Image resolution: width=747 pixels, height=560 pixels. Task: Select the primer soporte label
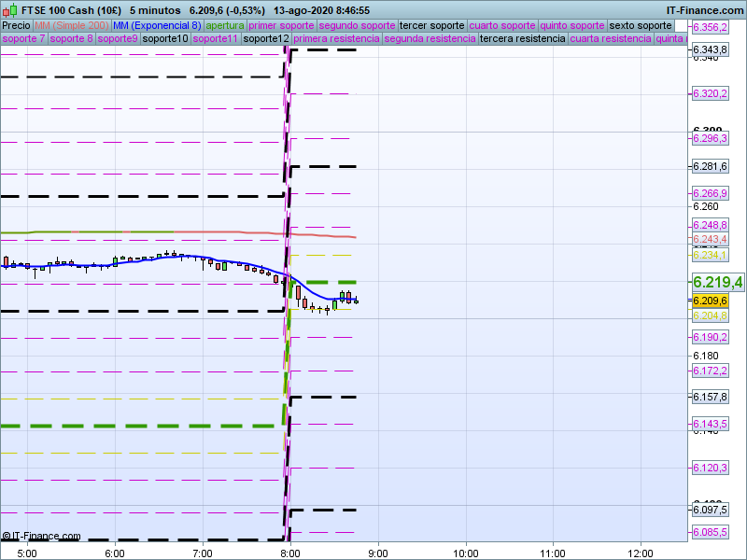[x=282, y=25]
